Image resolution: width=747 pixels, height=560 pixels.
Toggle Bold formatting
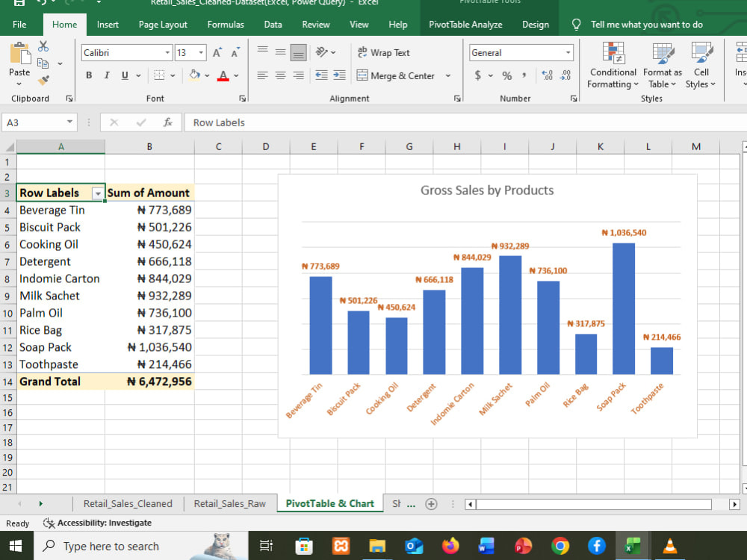click(x=89, y=75)
